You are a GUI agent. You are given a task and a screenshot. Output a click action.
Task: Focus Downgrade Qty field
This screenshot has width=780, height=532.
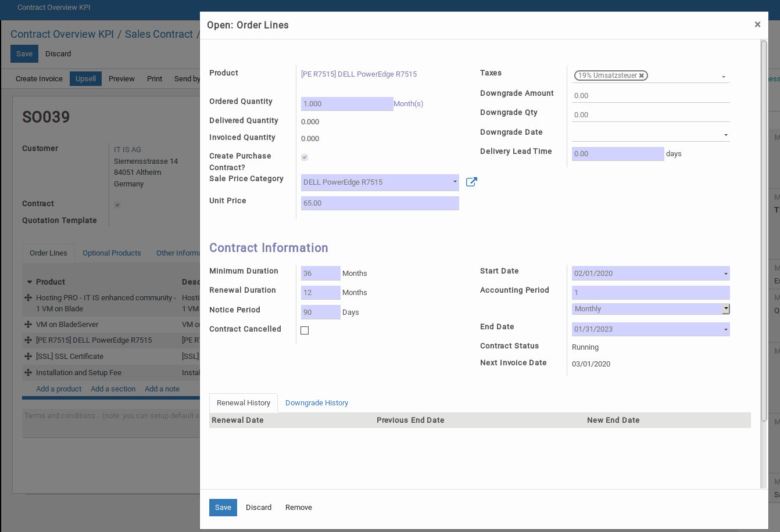[x=651, y=115]
